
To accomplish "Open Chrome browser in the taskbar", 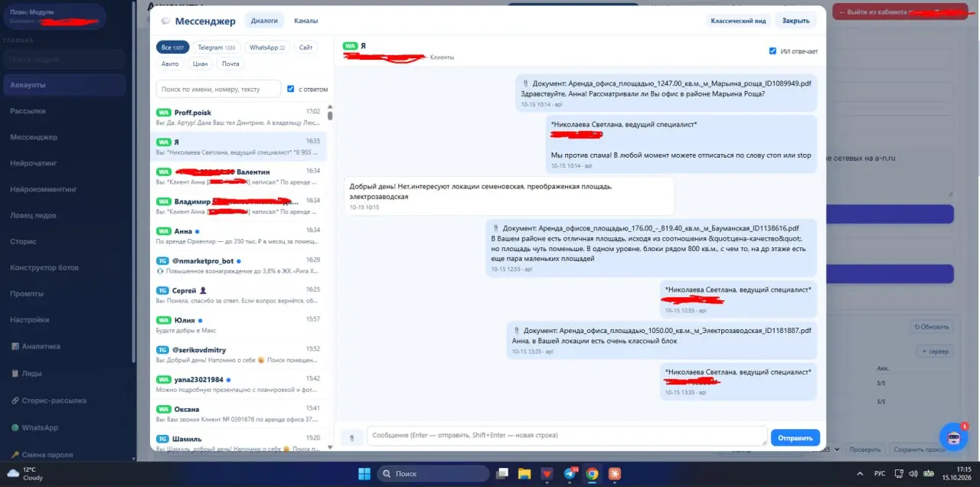I will click(x=593, y=474).
